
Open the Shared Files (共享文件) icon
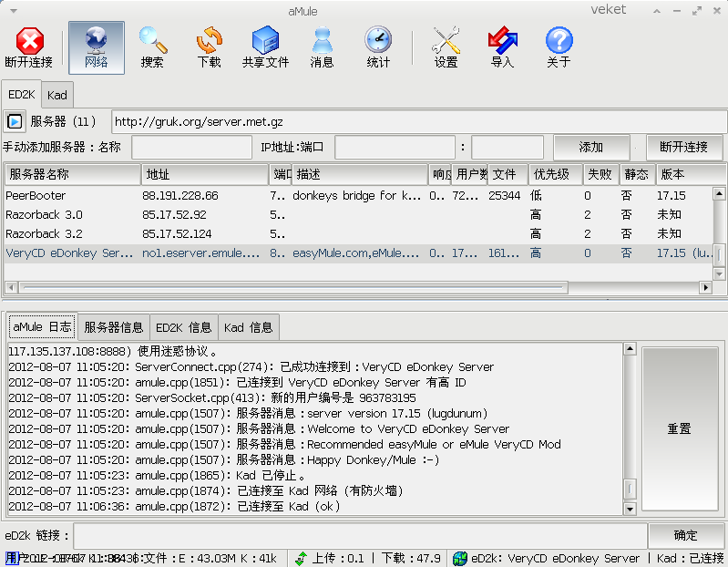(x=265, y=40)
